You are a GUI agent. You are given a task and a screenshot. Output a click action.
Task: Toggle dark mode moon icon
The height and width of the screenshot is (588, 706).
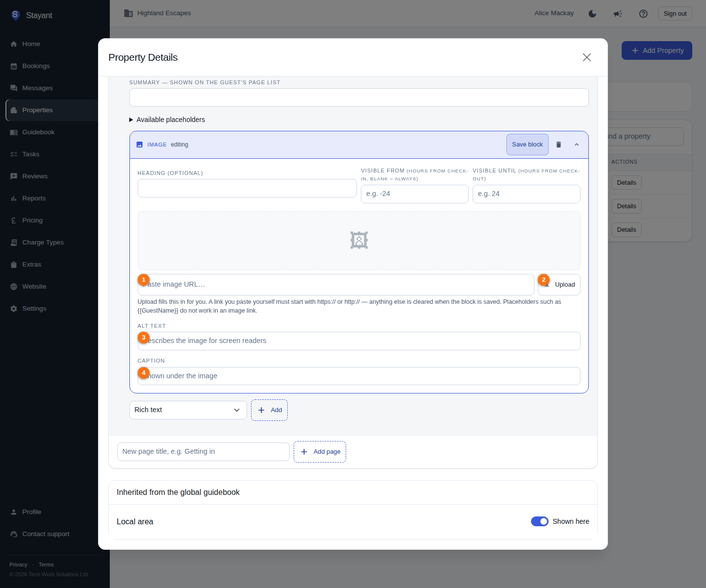592,14
